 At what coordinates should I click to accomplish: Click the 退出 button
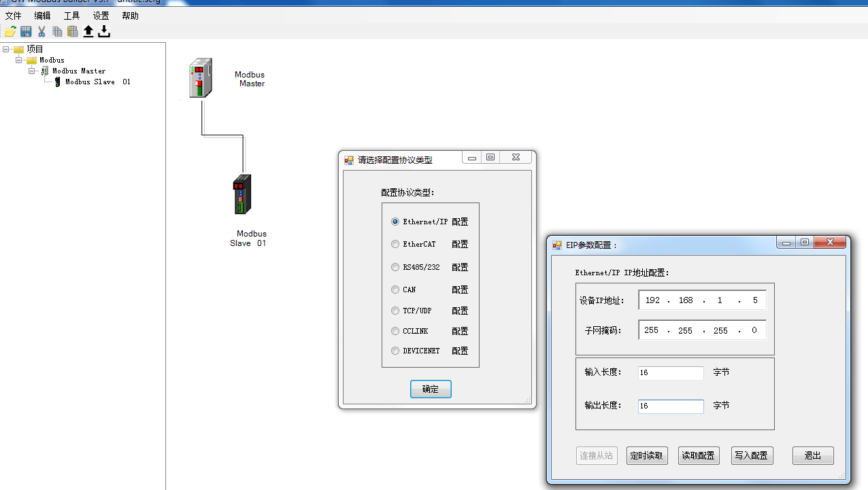click(x=813, y=455)
